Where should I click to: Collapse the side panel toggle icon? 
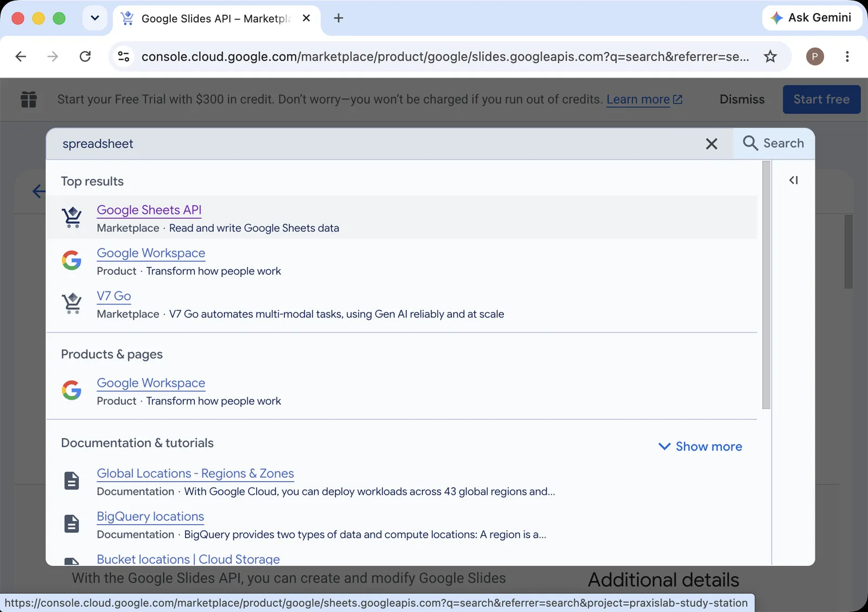[794, 180]
